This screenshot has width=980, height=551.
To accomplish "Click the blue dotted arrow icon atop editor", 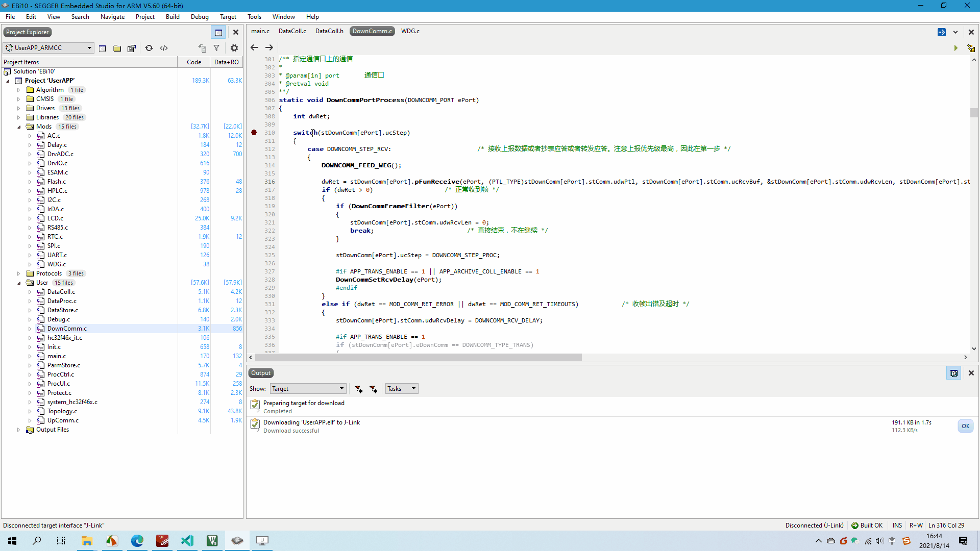I will (942, 32).
